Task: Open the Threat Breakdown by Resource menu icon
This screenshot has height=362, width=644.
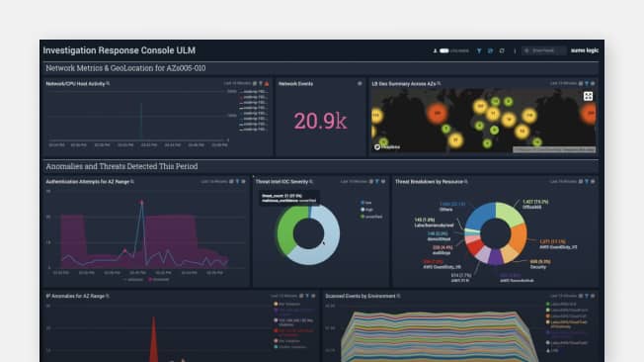Action: [593, 181]
